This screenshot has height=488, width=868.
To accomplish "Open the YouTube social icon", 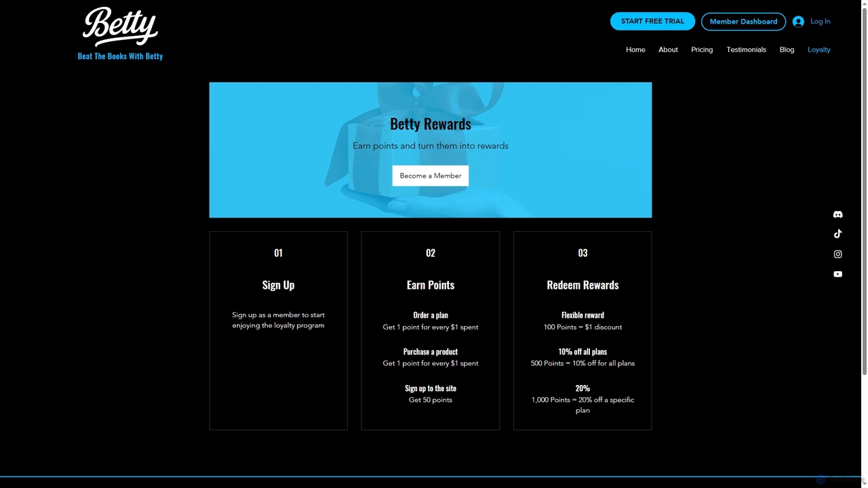I will pos(837,274).
